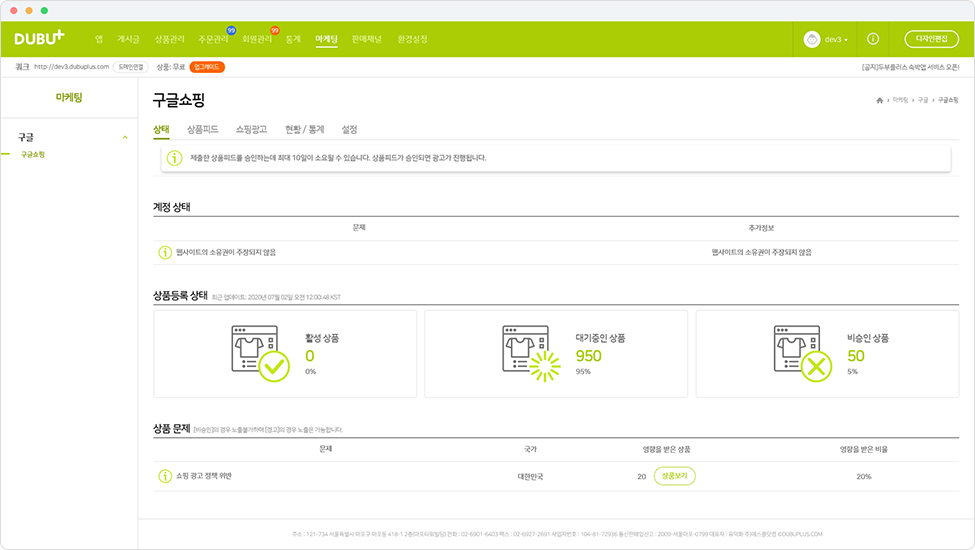Open the 환경설정 menu
This screenshot has height=550, width=975.
pos(412,39)
